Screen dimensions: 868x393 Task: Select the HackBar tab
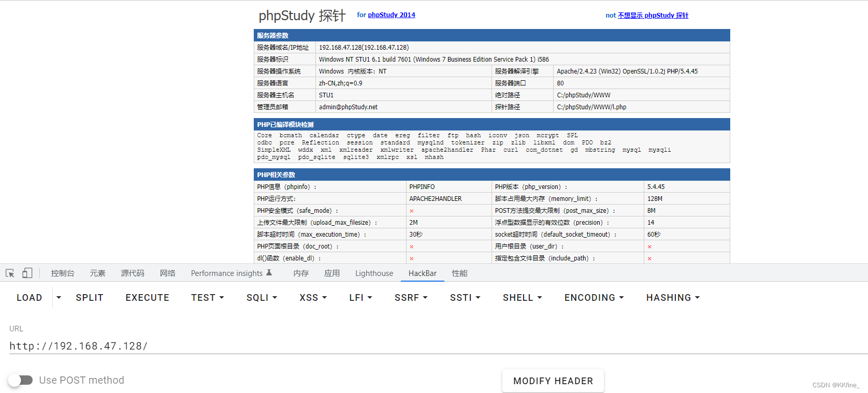[x=423, y=273]
